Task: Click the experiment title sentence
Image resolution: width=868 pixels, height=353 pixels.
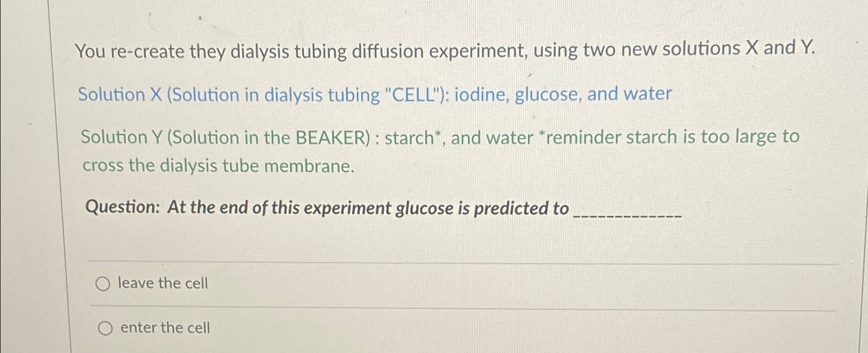Action: pyautogui.click(x=444, y=50)
